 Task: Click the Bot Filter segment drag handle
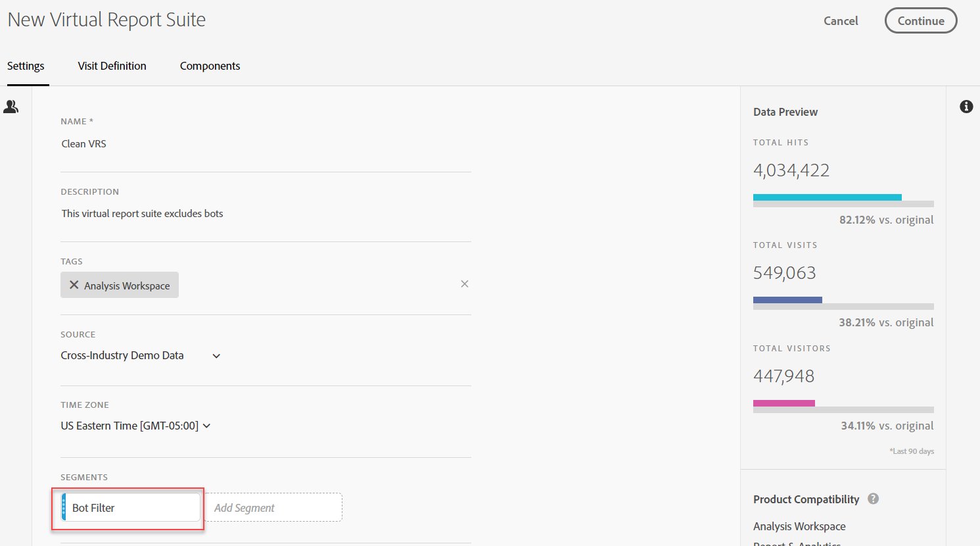point(64,508)
